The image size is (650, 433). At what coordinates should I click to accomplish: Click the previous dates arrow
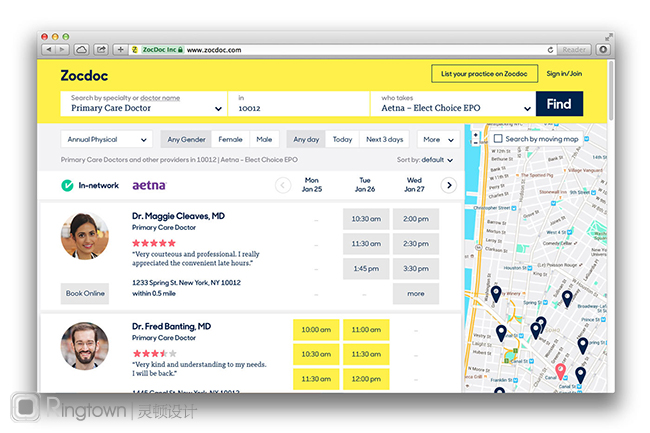point(283,185)
